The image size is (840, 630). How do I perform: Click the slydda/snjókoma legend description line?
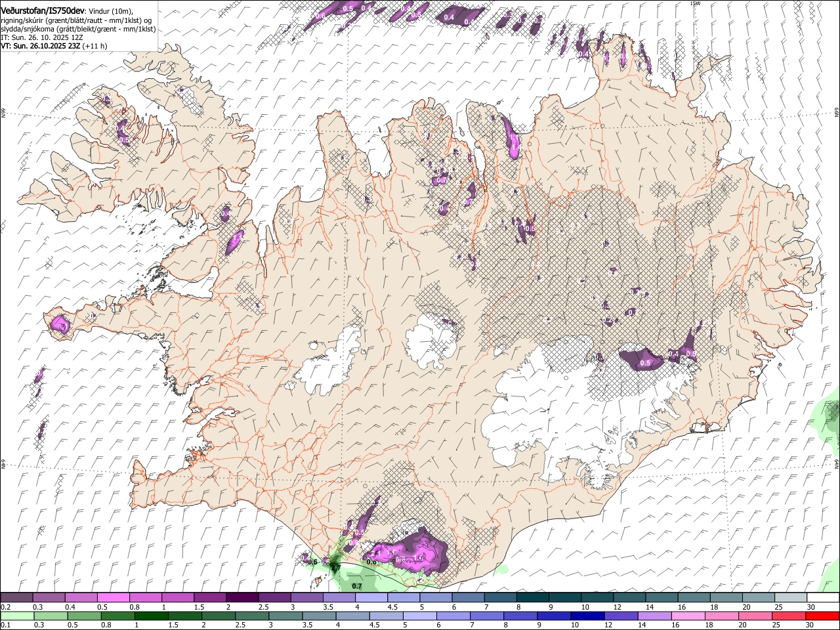tap(78, 29)
